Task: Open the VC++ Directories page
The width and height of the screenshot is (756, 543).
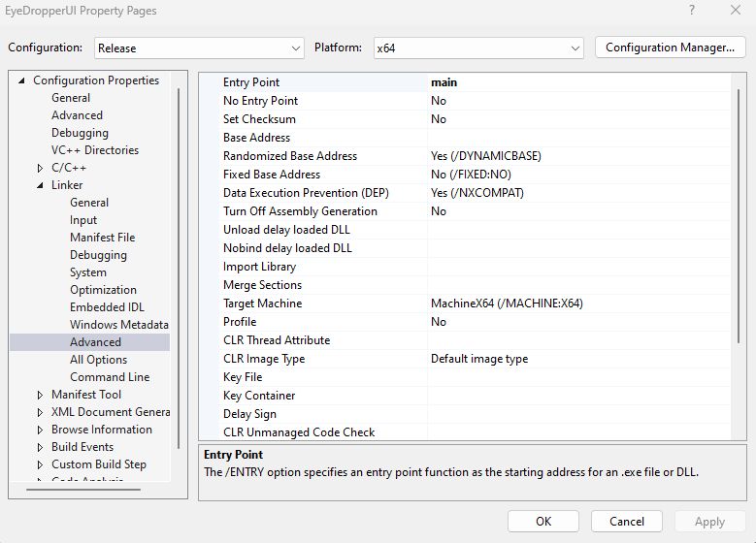Action: point(95,150)
